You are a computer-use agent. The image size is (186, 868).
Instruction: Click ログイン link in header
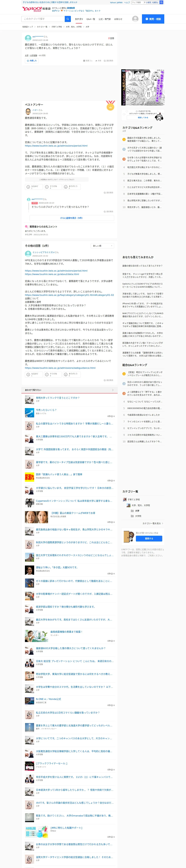click(56, 11)
